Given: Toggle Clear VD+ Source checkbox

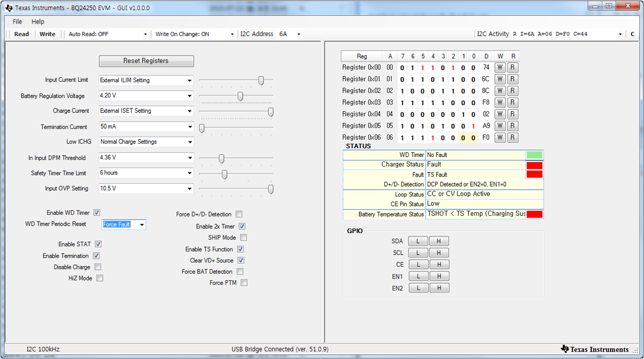Looking at the screenshot, I should pos(241,260).
